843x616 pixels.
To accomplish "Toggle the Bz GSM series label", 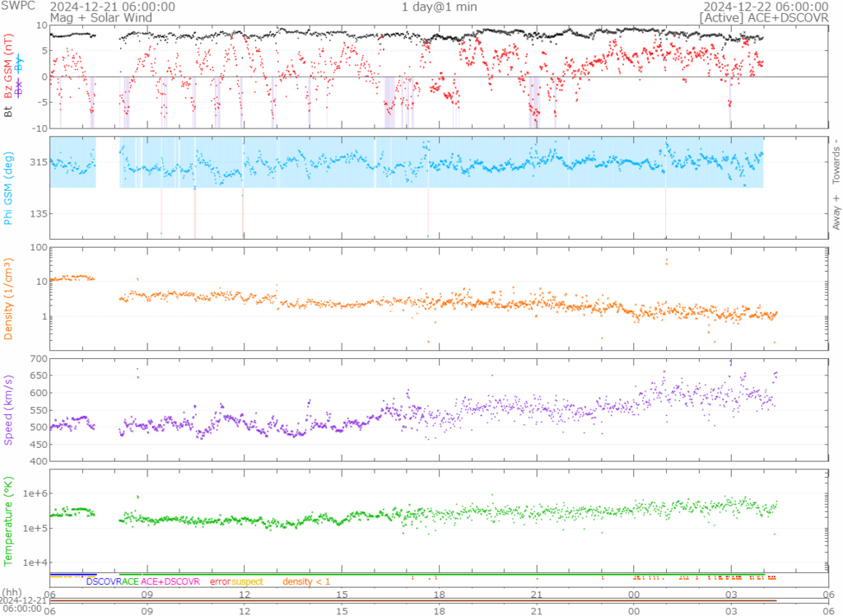I will click(9, 67).
